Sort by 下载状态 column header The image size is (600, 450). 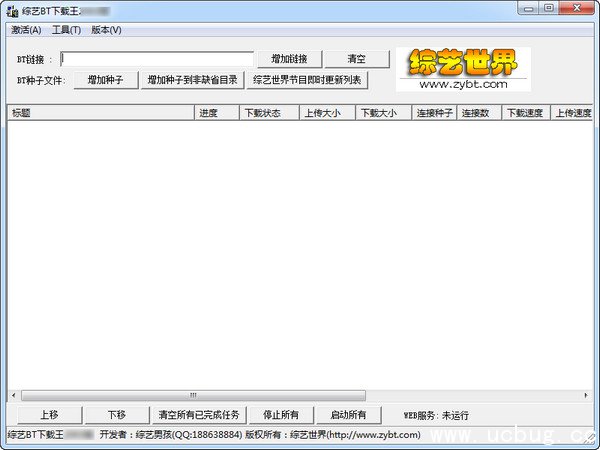(x=269, y=113)
